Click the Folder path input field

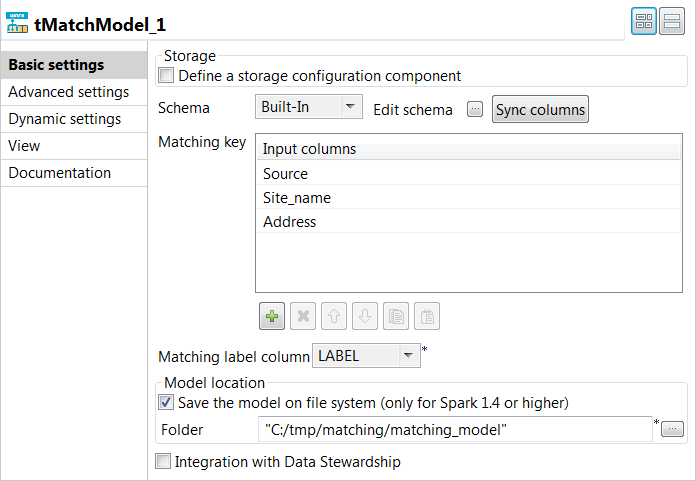(x=454, y=430)
